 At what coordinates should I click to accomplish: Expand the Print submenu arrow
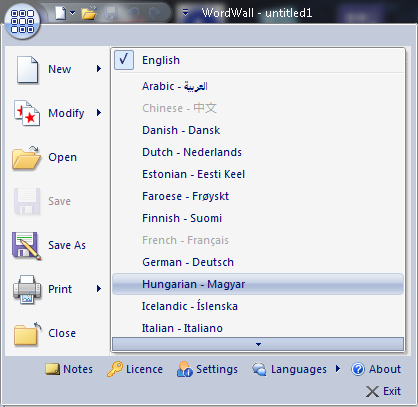[x=99, y=289]
